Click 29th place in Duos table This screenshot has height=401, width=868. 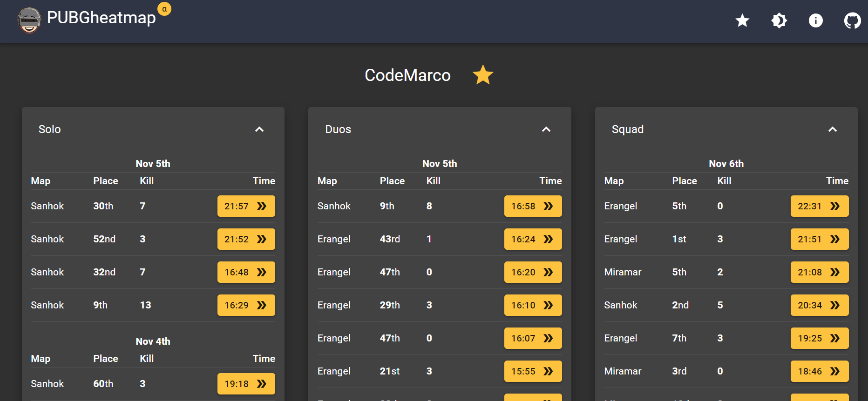pos(390,305)
